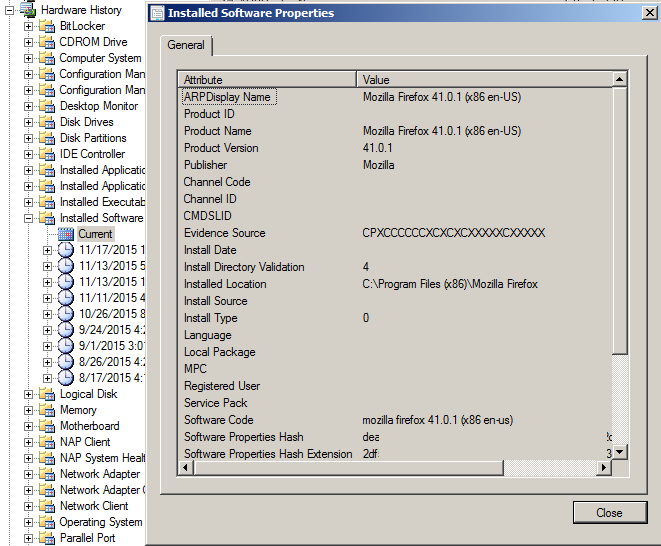Click the Logical Disk folder icon

tap(47, 394)
